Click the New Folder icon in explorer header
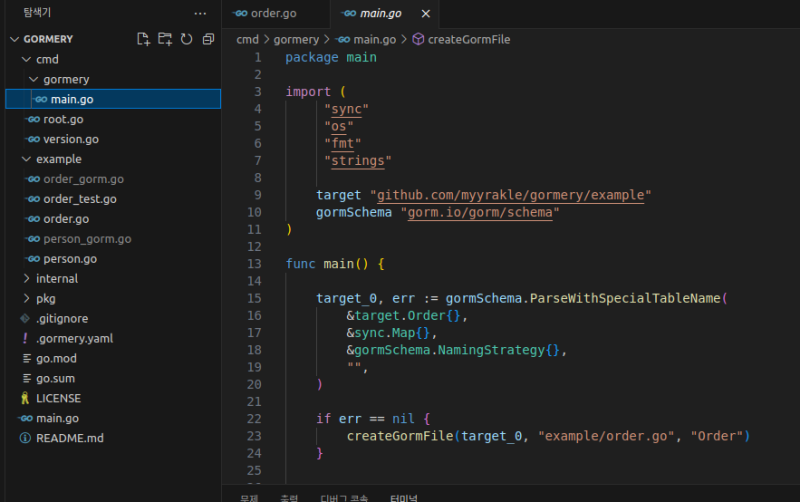This screenshot has width=800, height=502. (x=165, y=39)
